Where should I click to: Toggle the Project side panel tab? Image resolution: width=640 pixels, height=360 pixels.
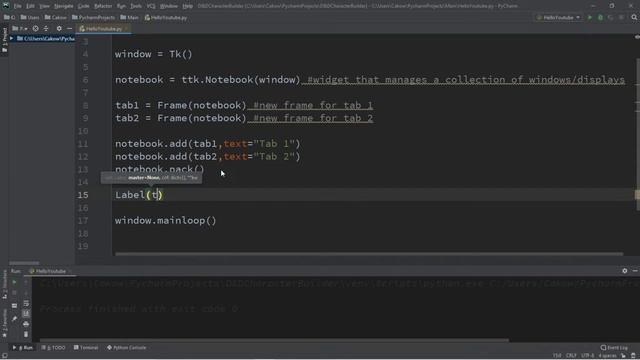coord(4,40)
